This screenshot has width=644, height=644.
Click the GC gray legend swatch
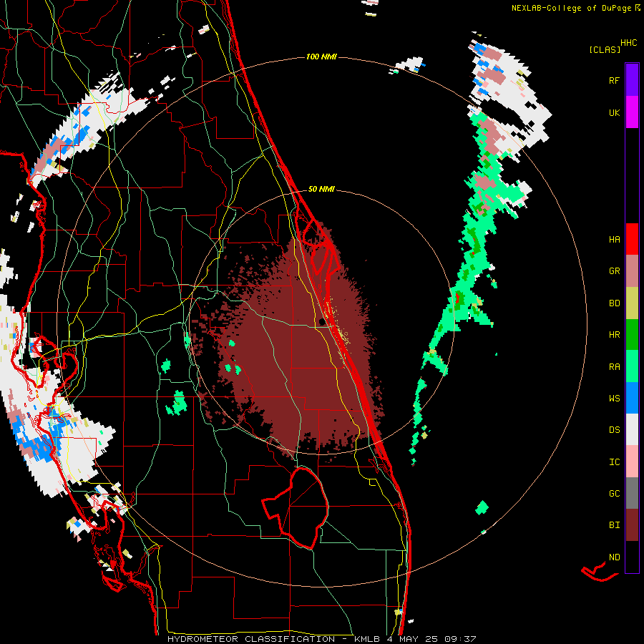(x=632, y=493)
